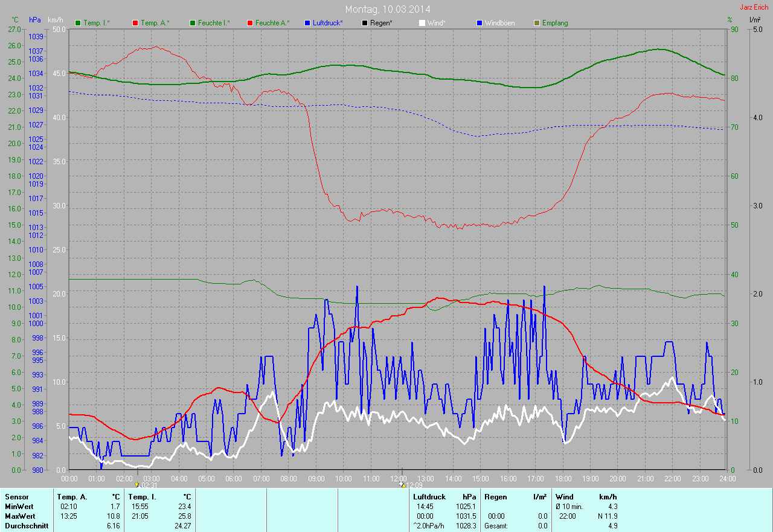
Task: Toggle the green Feuchte I. legend marker
Action: 193,23
